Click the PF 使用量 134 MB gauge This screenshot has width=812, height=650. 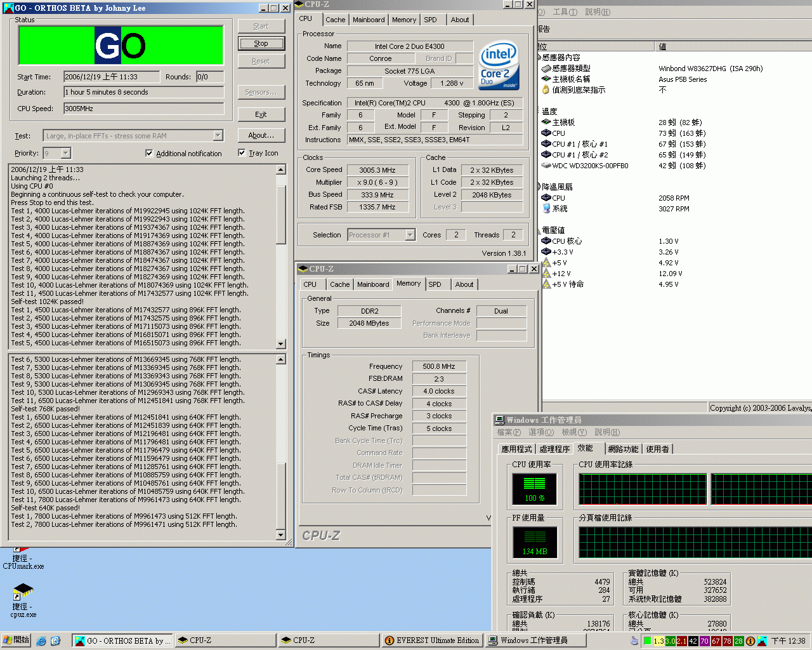click(535, 543)
